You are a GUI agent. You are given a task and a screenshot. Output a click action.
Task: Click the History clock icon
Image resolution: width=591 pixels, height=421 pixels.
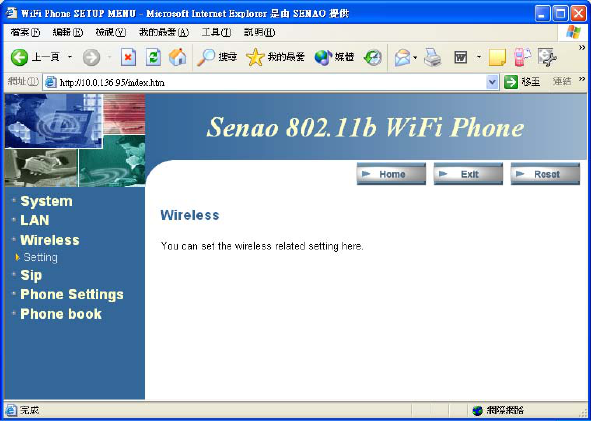point(373,58)
